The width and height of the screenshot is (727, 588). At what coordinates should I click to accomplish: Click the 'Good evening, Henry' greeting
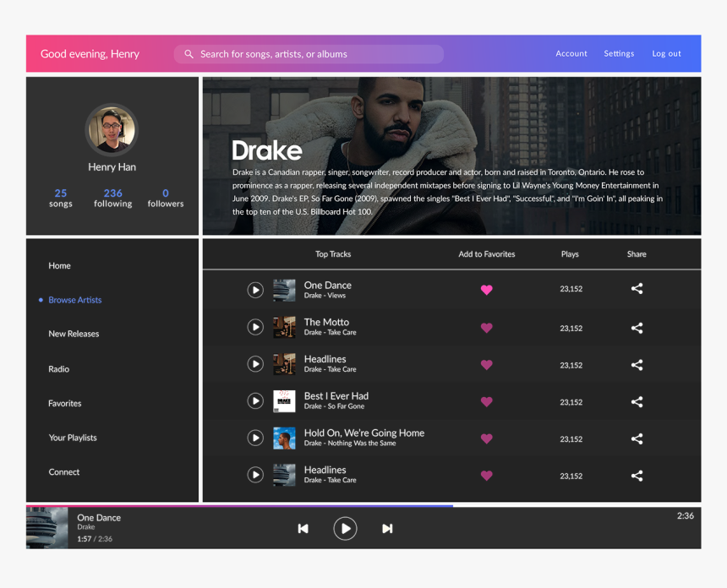[90, 54]
